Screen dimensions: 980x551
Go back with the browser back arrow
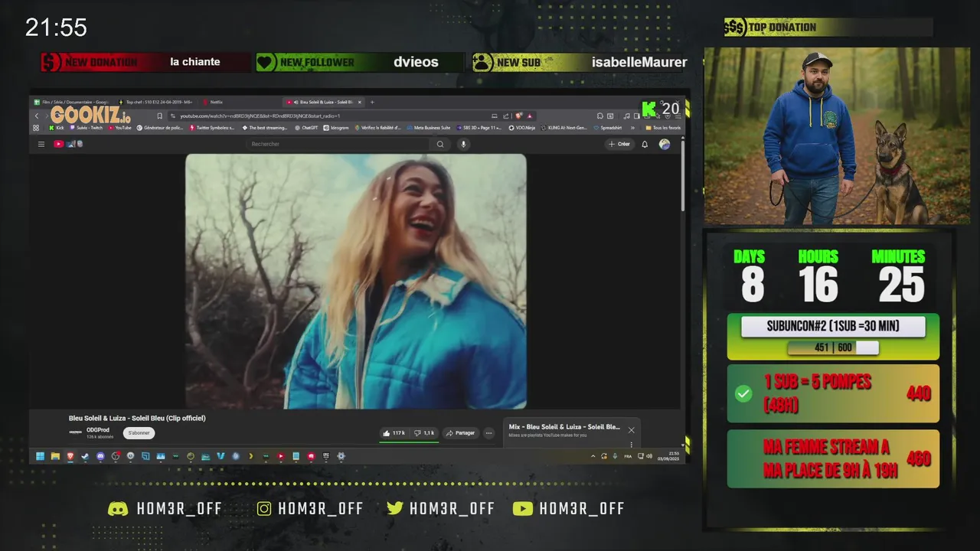click(x=37, y=116)
